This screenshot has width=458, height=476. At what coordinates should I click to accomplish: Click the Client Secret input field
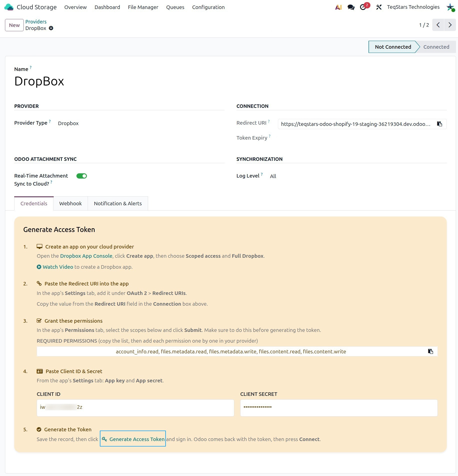pos(339,408)
